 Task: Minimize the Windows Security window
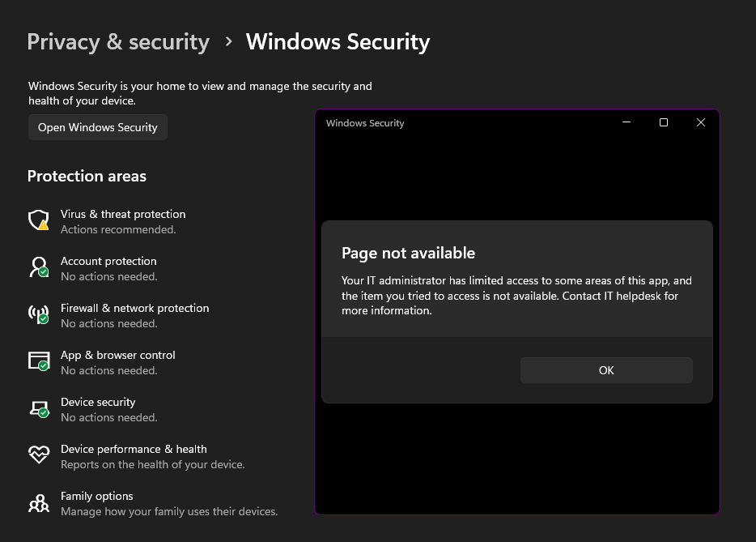click(626, 122)
